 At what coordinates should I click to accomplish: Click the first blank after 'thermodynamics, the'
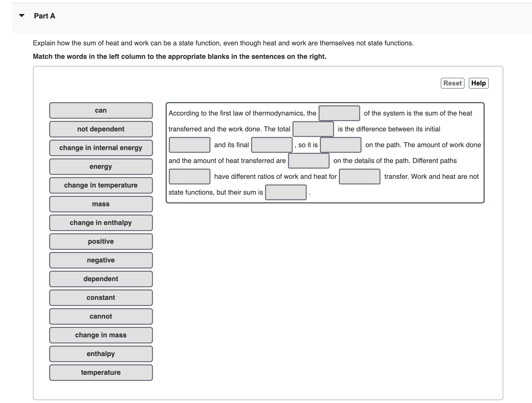point(339,113)
